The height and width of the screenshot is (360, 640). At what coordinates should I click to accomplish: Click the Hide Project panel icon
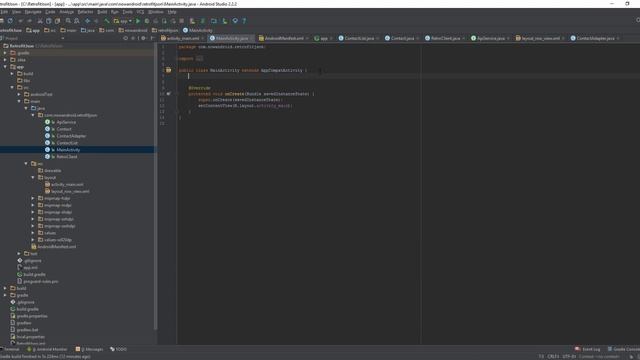point(153,38)
